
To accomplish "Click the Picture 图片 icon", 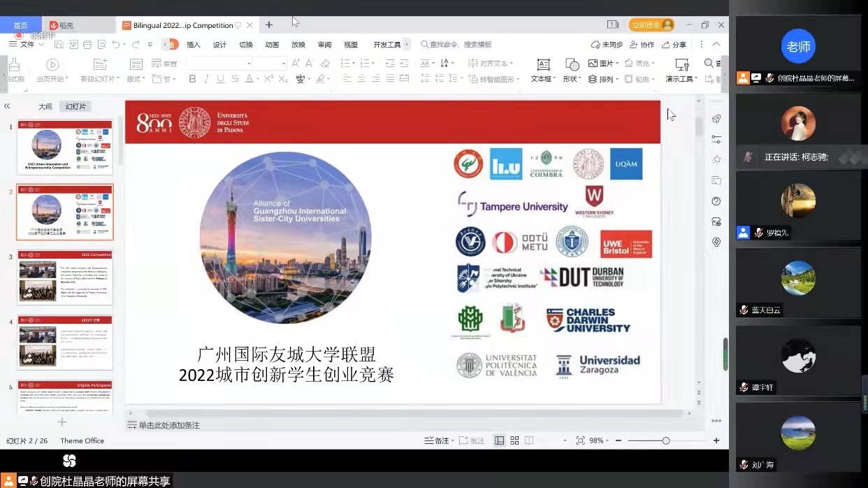I will tap(593, 63).
